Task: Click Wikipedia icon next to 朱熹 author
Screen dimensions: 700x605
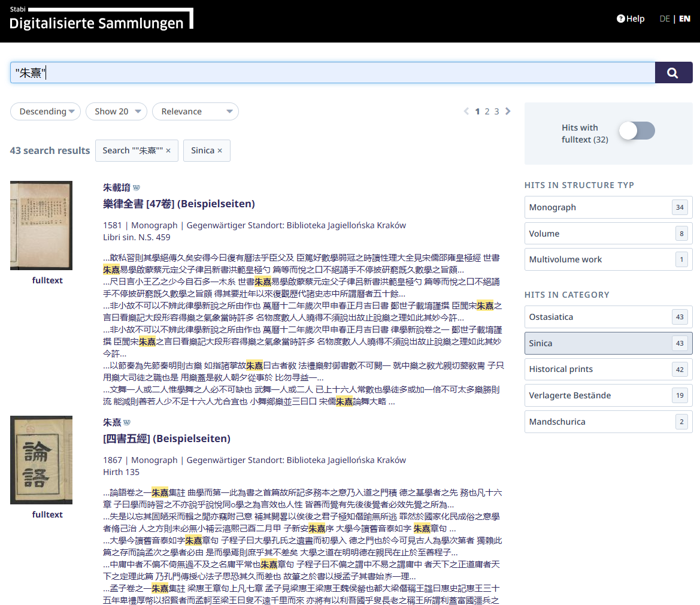Action: [x=126, y=422]
